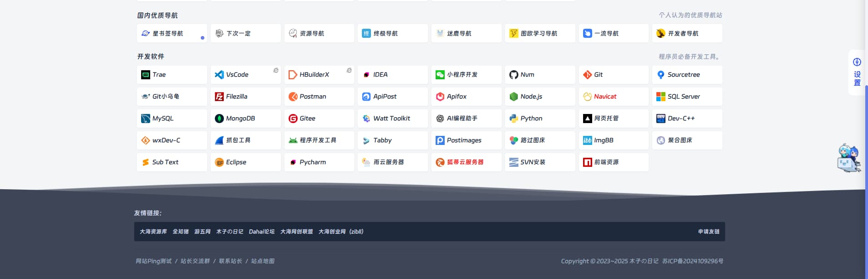Click the mascot character widget

[x=849, y=158]
